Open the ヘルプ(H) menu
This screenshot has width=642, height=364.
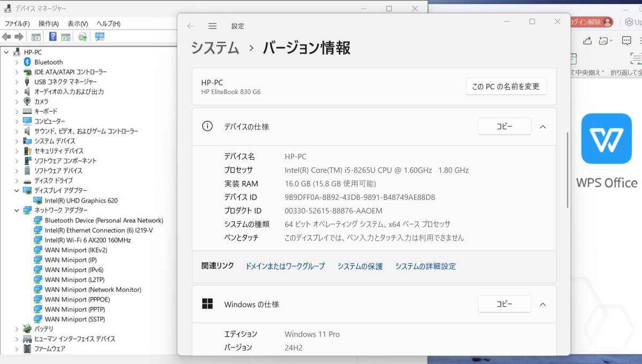(108, 24)
